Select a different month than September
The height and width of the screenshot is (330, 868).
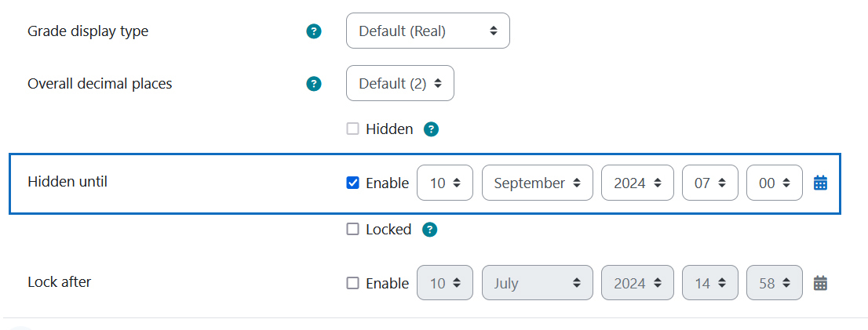click(x=537, y=183)
